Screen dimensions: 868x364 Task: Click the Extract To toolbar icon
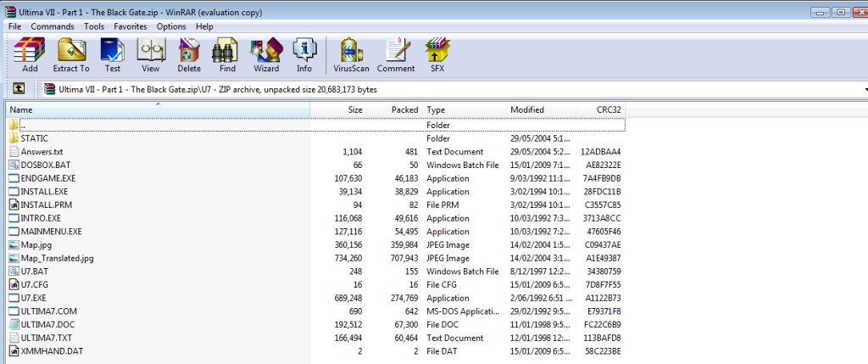coord(71,55)
